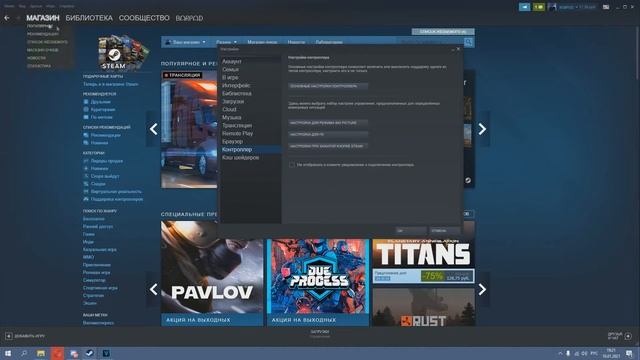Viewport: 640px width, 360px height.
Task: Open настройки при нажатии кнопки Steam button
Action: click(328, 146)
